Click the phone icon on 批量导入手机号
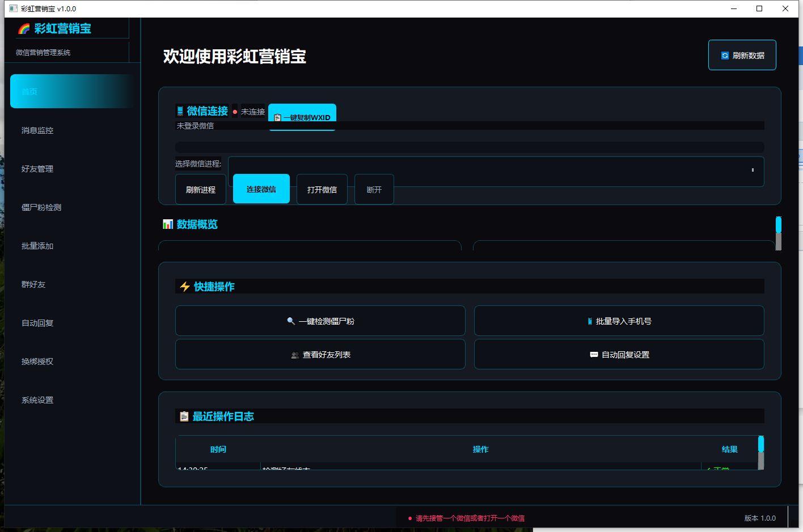 click(590, 321)
